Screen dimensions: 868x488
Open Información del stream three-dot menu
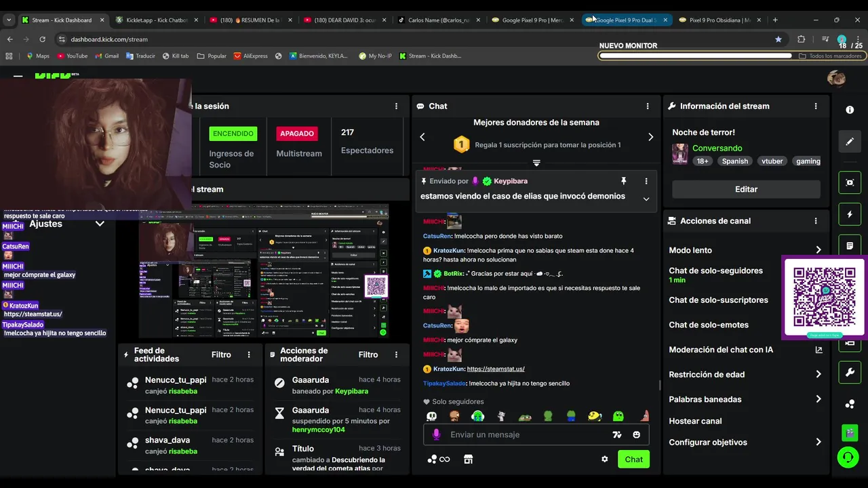coord(816,106)
